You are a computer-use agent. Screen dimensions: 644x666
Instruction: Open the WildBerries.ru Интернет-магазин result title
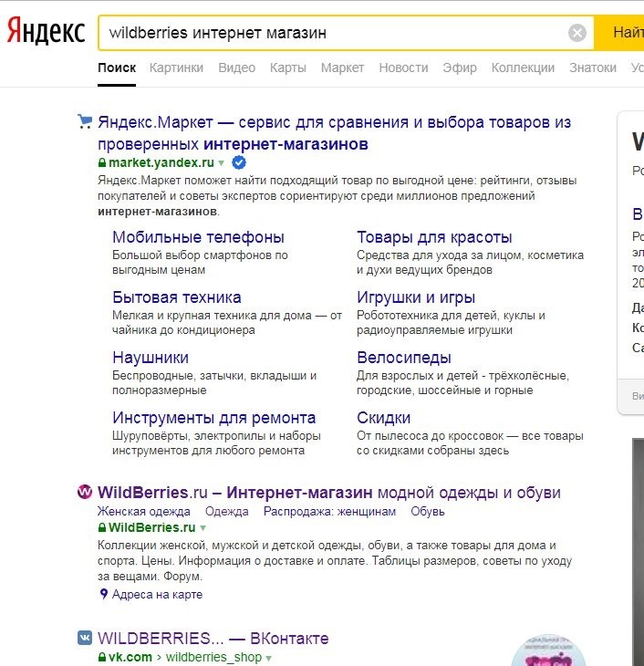tap(328, 493)
